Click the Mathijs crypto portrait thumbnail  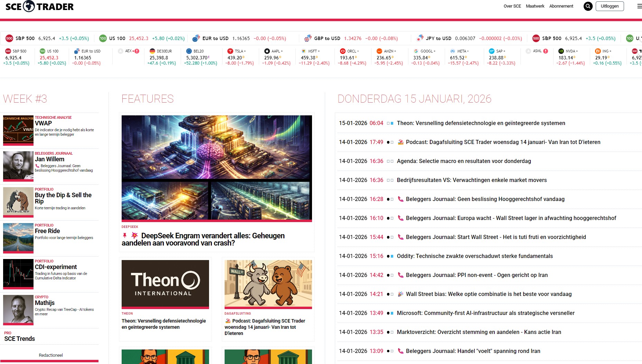click(x=18, y=309)
